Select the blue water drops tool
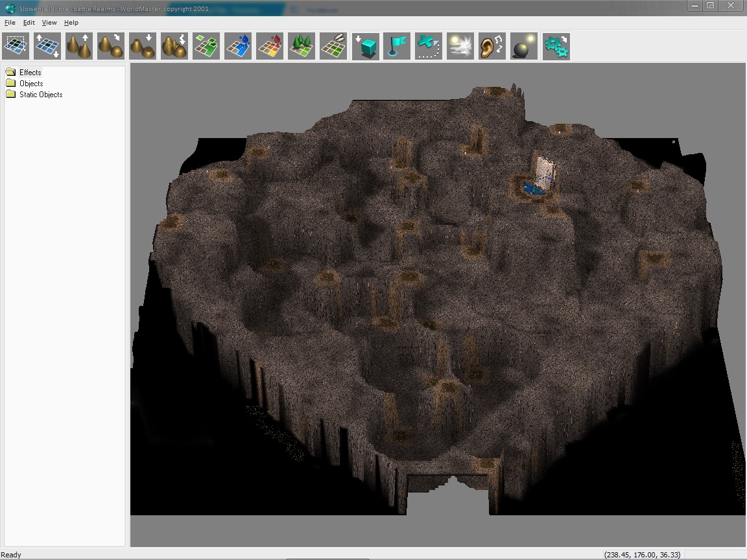The height and width of the screenshot is (560, 747). point(238,46)
